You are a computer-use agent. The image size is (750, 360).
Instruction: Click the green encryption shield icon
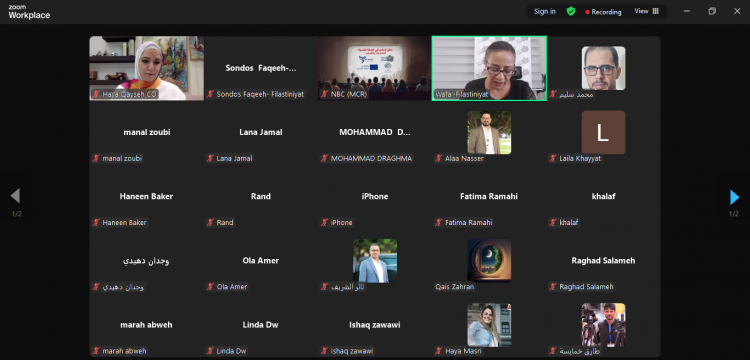click(571, 11)
